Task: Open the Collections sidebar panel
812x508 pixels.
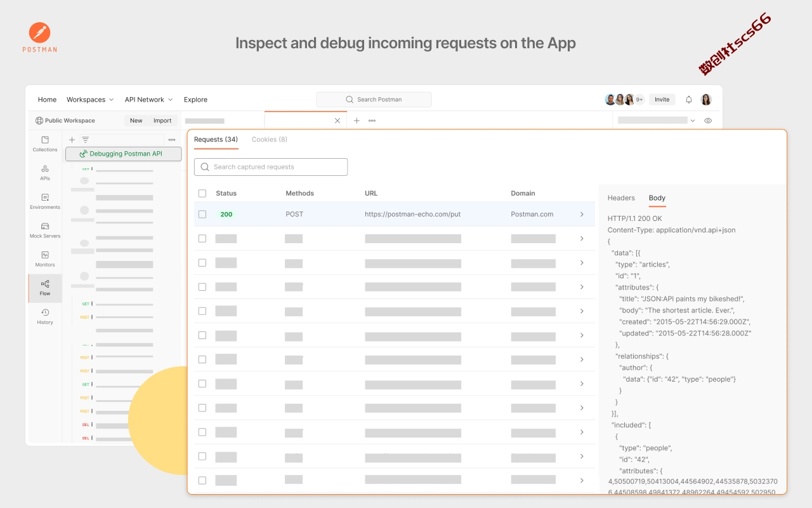Action: [45, 144]
